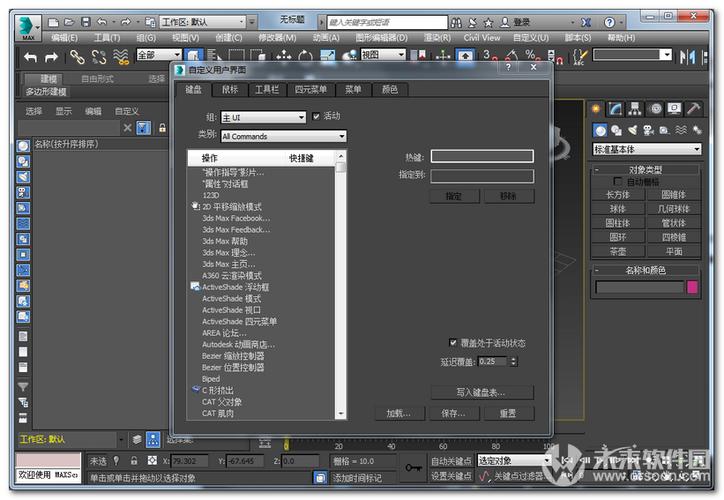Open the Display panel tab icon
This screenshot has height=500, width=724.
pos(675,109)
